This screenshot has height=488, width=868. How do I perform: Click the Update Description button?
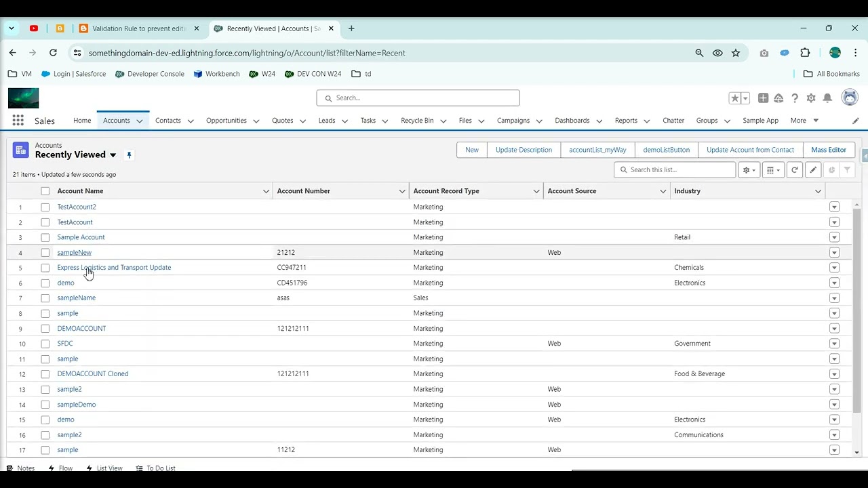(x=524, y=150)
